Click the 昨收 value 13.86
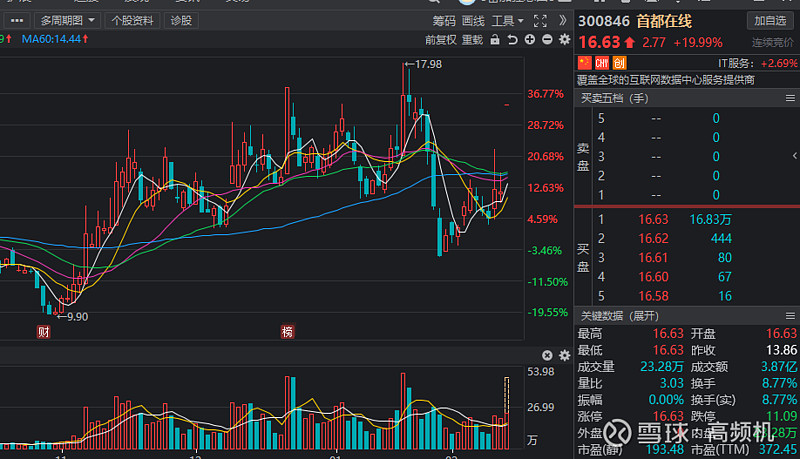This screenshot has width=800, height=459. (781, 350)
